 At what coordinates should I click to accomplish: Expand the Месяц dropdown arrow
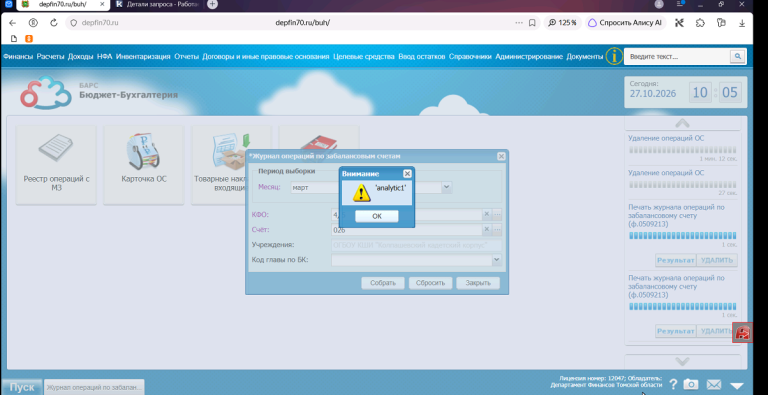pos(446,187)
